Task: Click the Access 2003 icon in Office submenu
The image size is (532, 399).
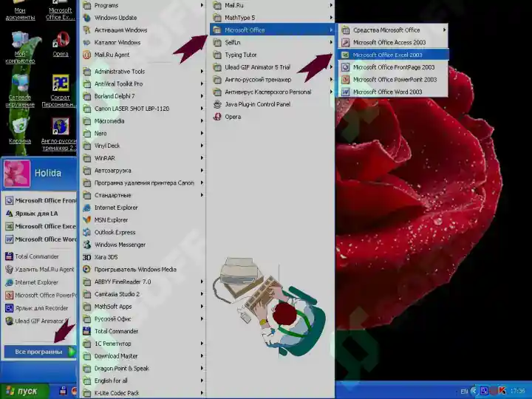Action: point(345,42)
